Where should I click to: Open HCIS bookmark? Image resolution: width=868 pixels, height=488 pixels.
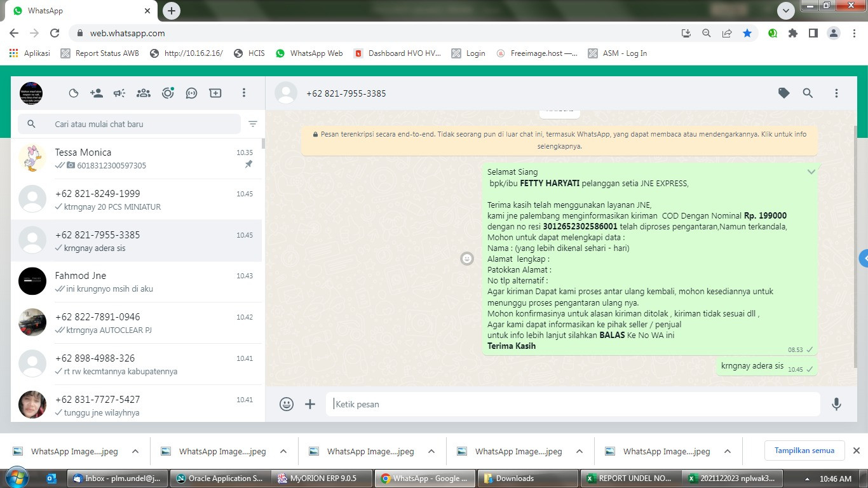[249, 53]
